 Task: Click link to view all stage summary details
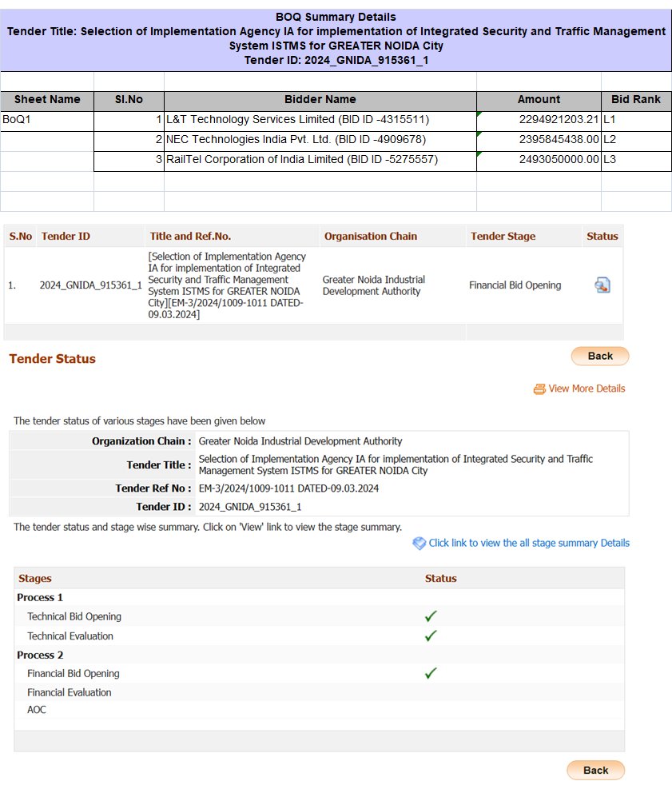(x=529, y=543)
